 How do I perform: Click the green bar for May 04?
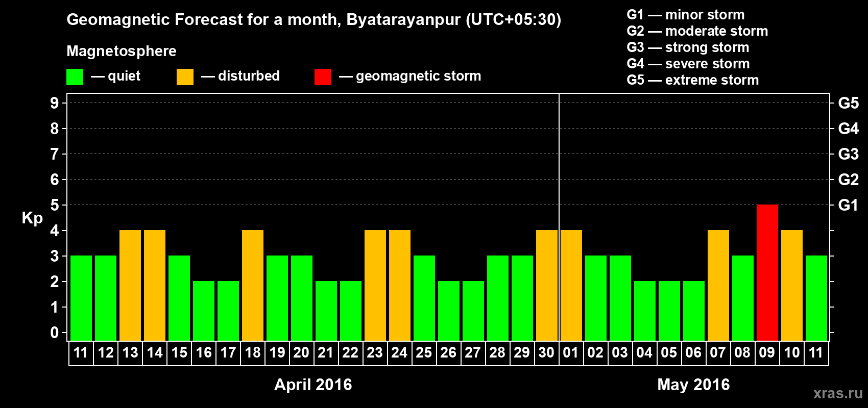[645, 311]
